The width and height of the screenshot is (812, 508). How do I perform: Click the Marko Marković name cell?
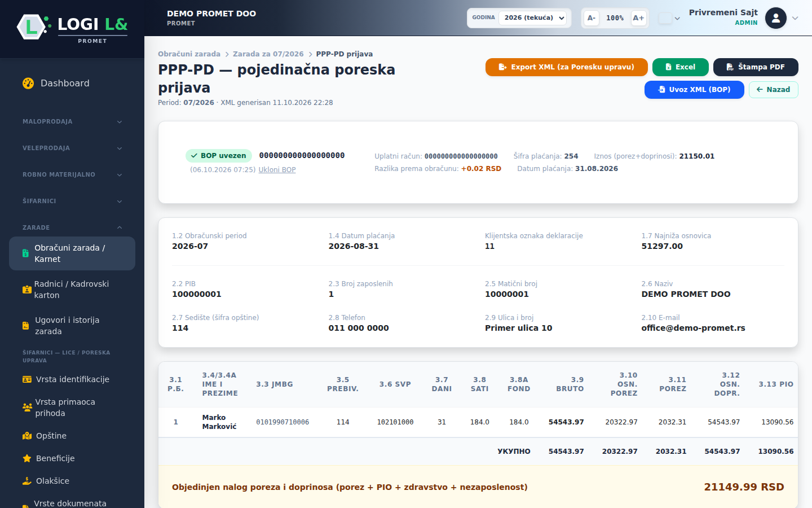[x=219, y=422]
